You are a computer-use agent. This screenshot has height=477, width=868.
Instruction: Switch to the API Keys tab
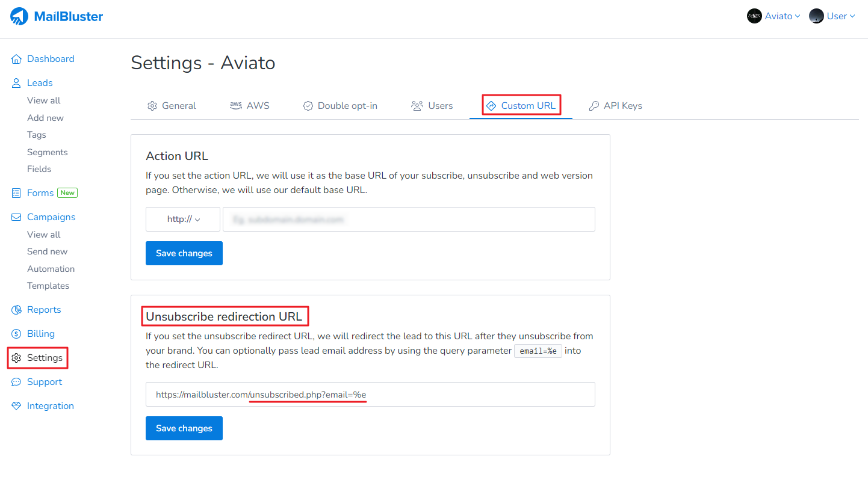click(x=615, y=106)
